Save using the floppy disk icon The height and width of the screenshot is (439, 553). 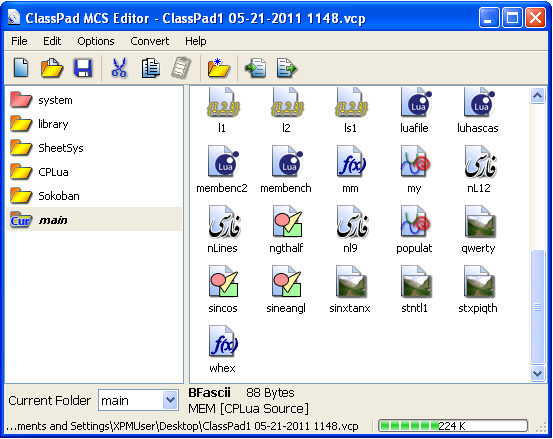click(83, 68)
